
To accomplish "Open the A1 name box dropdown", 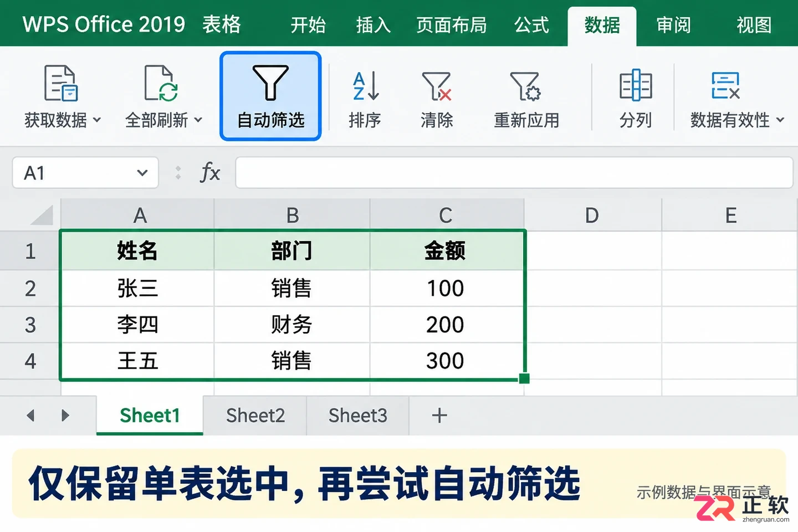I will click(x=142, y=173).
